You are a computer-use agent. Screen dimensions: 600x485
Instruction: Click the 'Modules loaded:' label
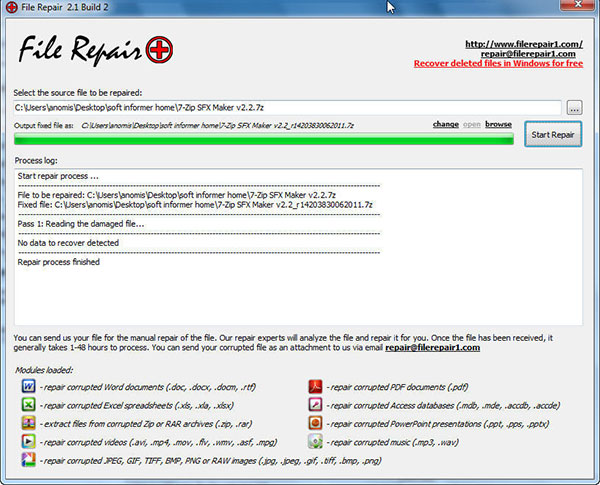pos(44,370)
